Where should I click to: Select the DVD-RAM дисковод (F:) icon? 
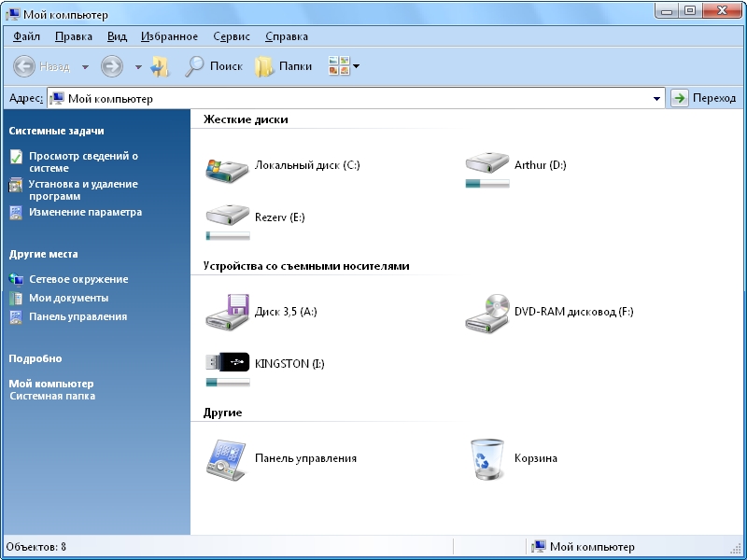486,313
